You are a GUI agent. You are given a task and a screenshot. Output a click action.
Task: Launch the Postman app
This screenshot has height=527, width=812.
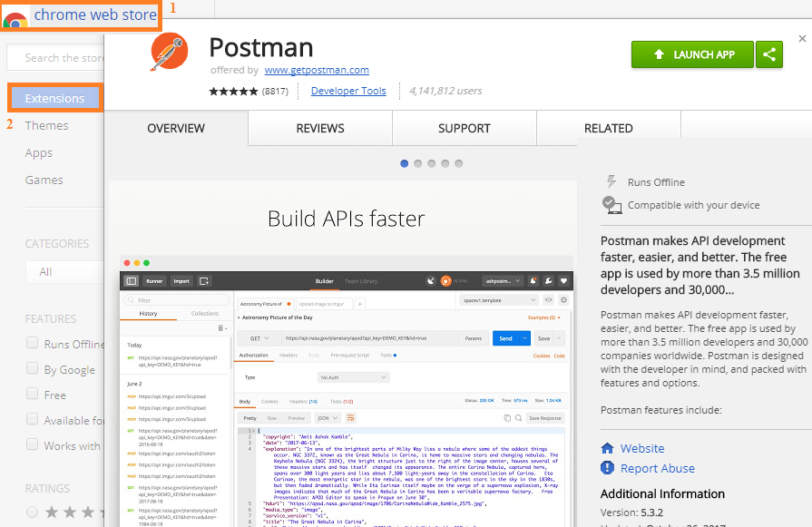pyautogui.click(x=692, y=54)
